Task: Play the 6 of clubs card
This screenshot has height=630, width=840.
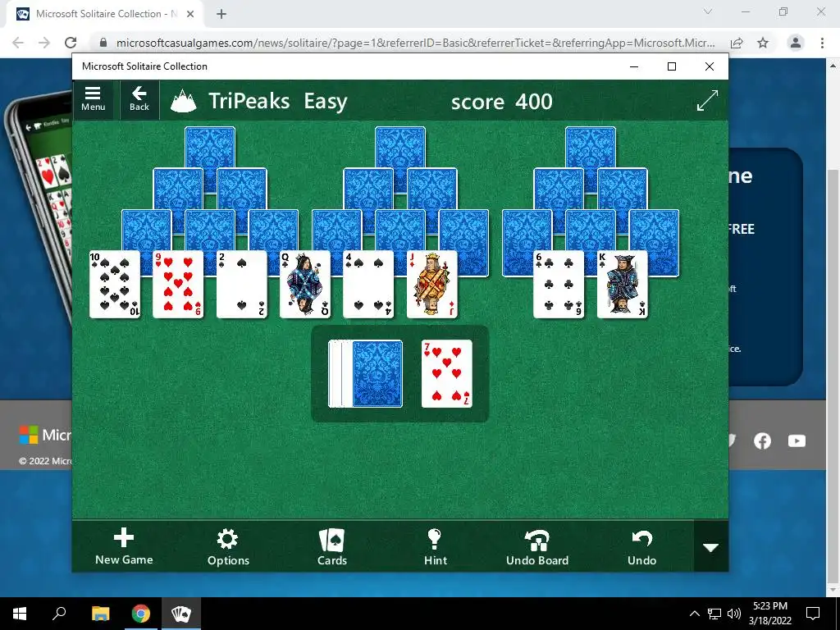Action: coord(559,285)
